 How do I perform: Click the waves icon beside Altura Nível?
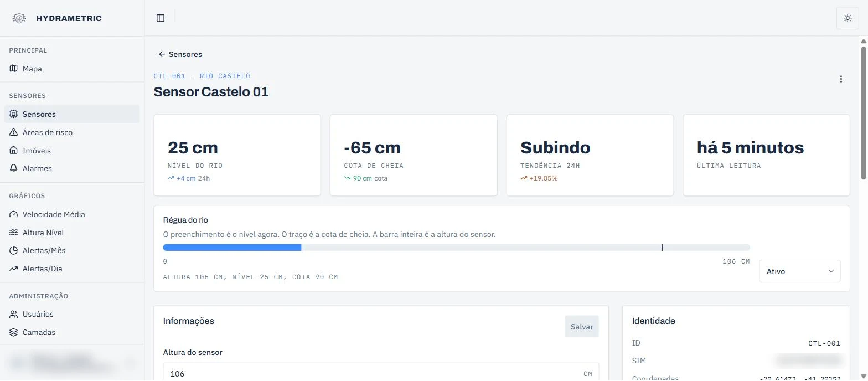tap(14, 233)
